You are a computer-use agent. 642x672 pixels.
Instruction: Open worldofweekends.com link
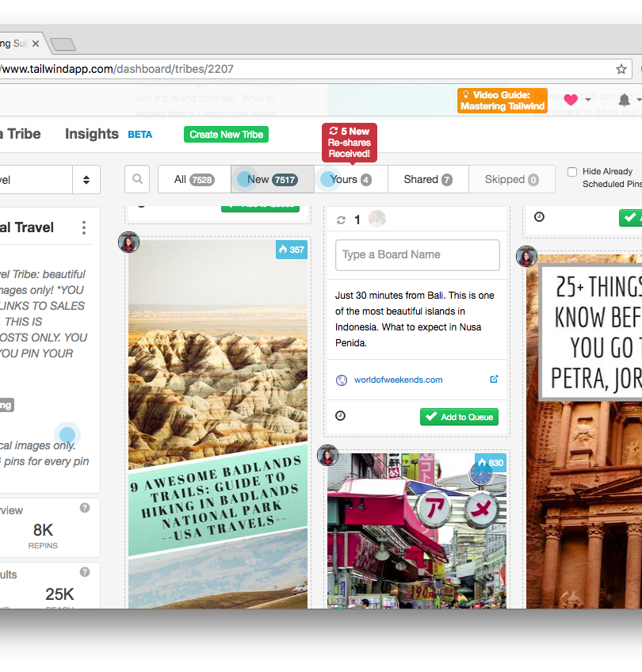click(x=398, y=380)
